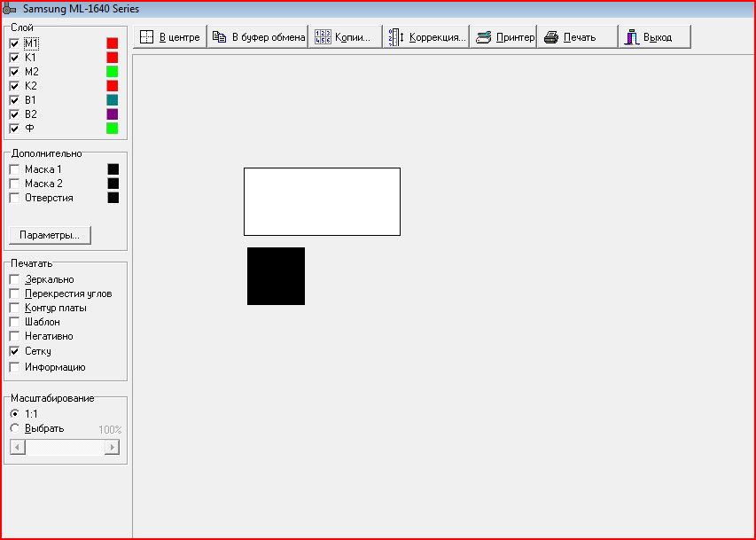Click the Коррекция ruler icon
The height and width of the screenshot is (540, 756).
click(396, 37)
